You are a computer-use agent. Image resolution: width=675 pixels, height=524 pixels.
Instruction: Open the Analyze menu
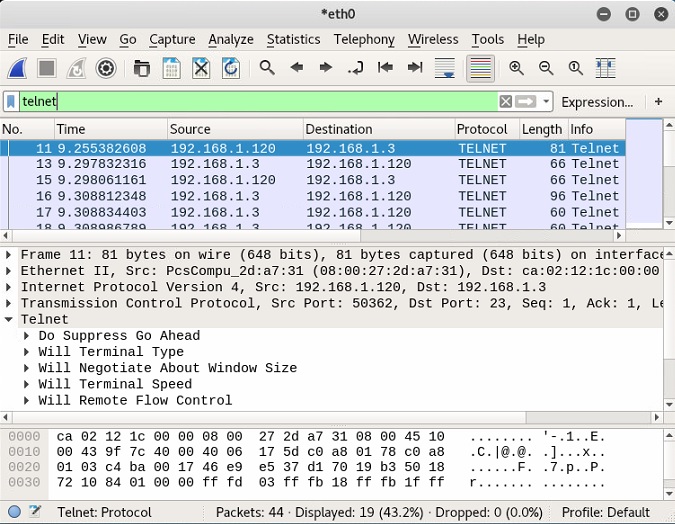231,39
